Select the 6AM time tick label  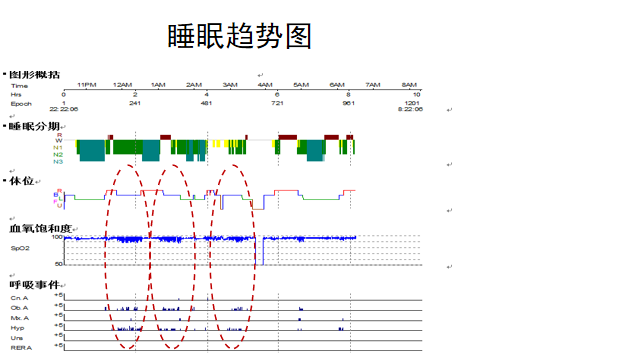click(337, 85)
